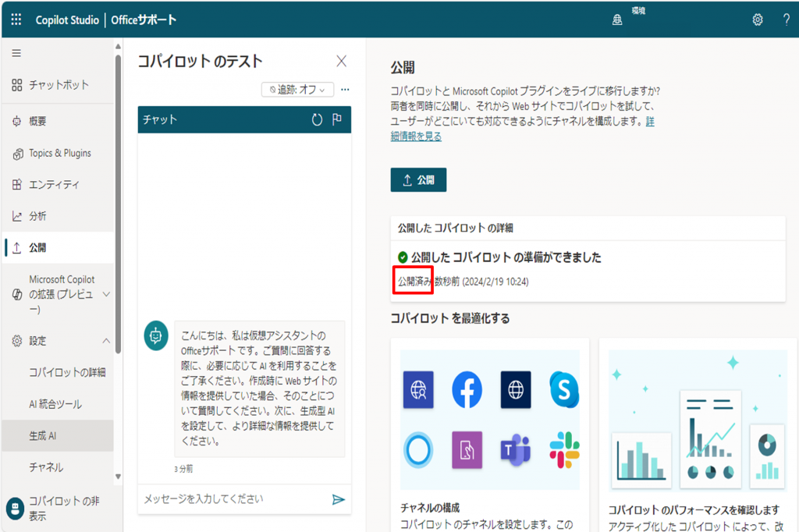
Task: Select 生成 AI settings item
Action: click(58, 436)
